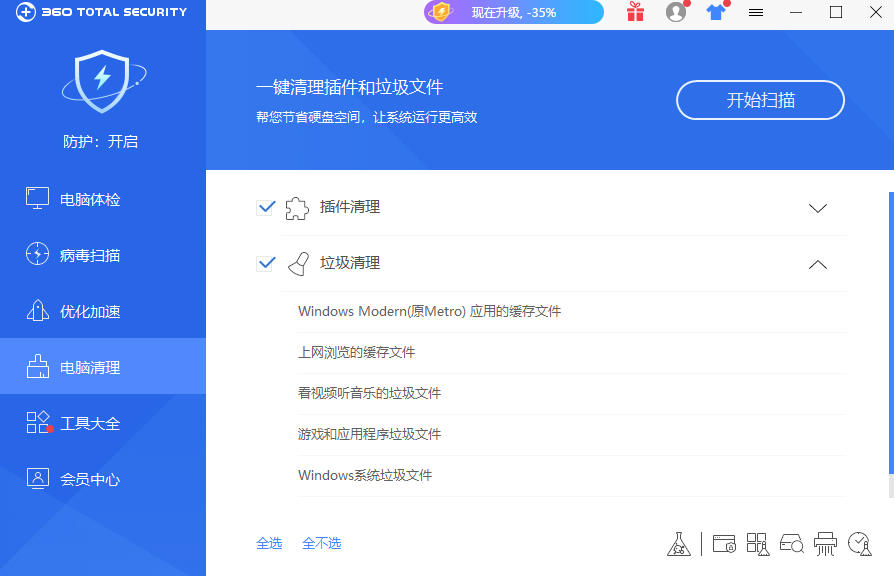Click the 全选 link
This screenshot has width=894, height=576.
point(269,543)
